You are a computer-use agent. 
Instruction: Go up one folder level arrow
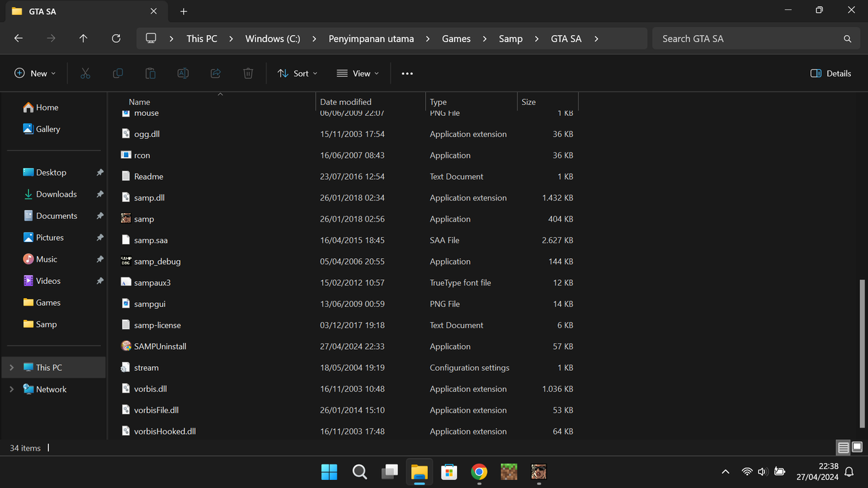click(x=83, y=39)
